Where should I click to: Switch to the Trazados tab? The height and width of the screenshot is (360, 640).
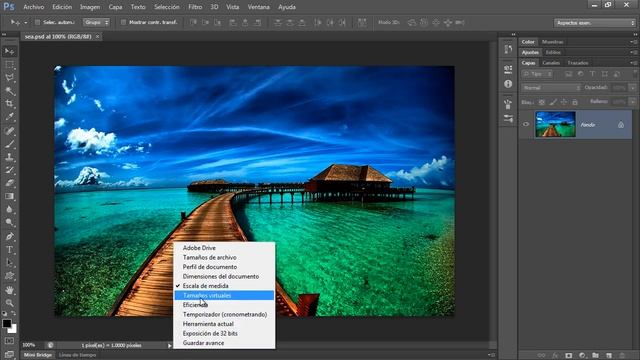click(x=578, y=63)
